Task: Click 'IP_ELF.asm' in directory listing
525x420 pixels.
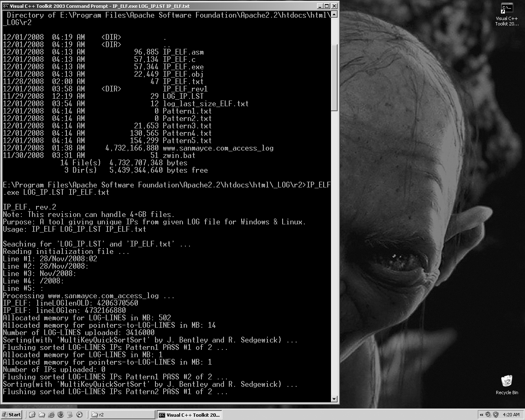Action: 183,52
